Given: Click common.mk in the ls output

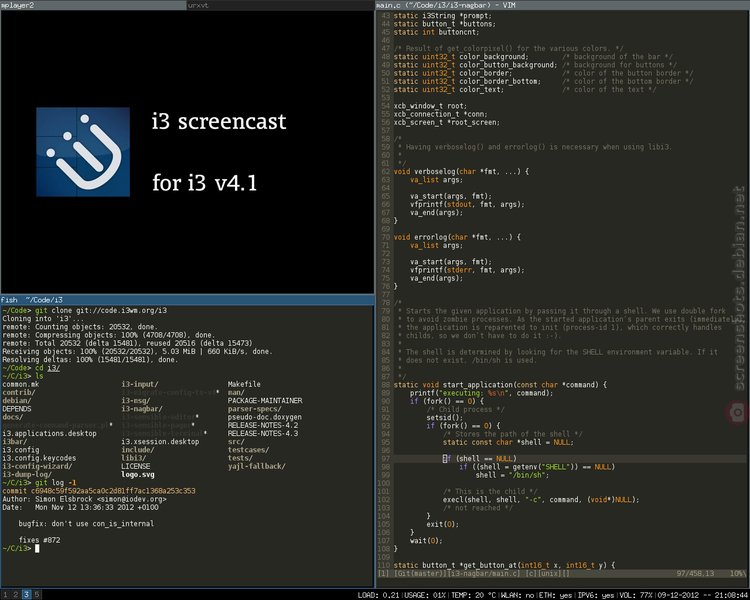Looking at the screenshot, I should (x=21, y=384).
